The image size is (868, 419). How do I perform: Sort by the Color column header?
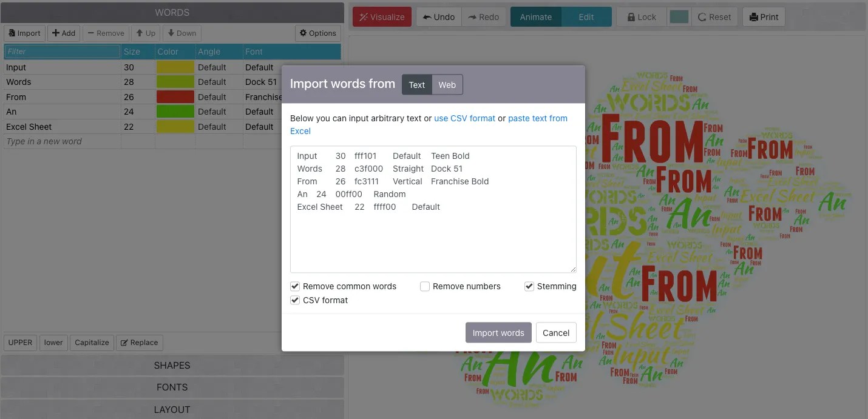(x=175, y=52)
